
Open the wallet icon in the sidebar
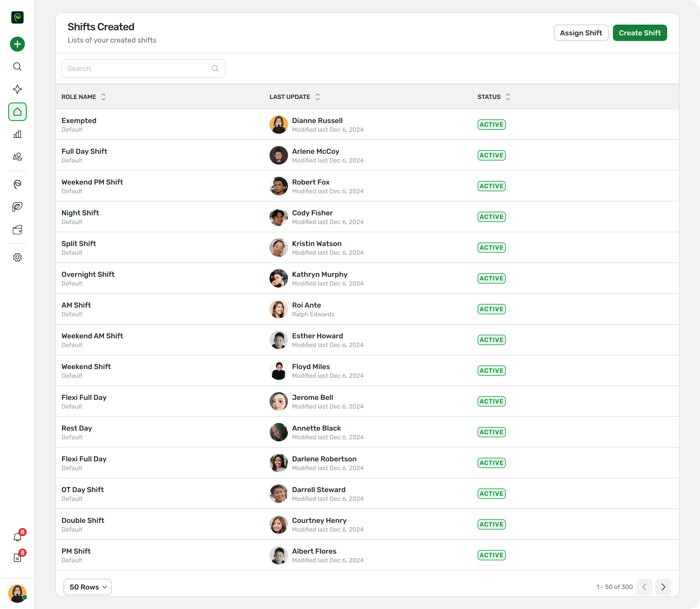click(17, 230)
